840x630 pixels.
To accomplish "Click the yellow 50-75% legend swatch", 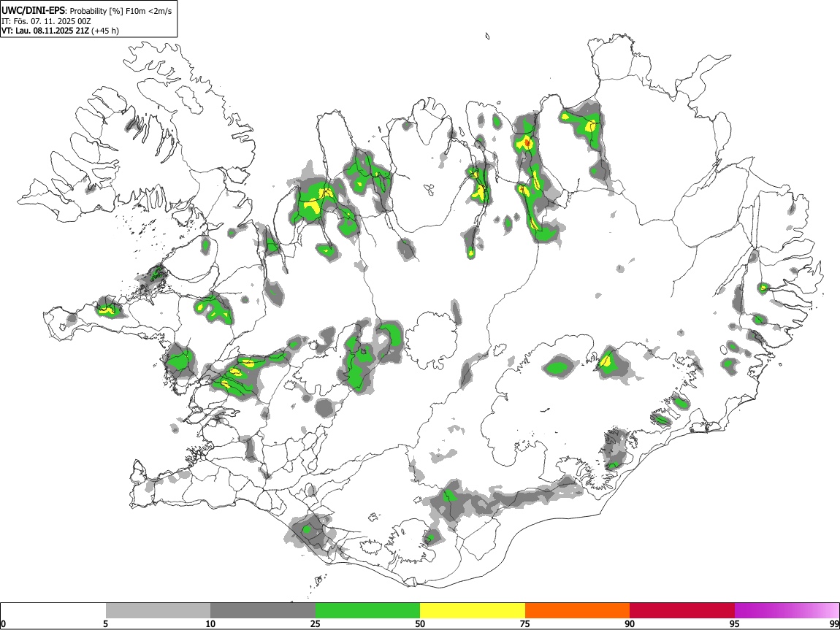I will pyautogui.click(x=473, y=611).
